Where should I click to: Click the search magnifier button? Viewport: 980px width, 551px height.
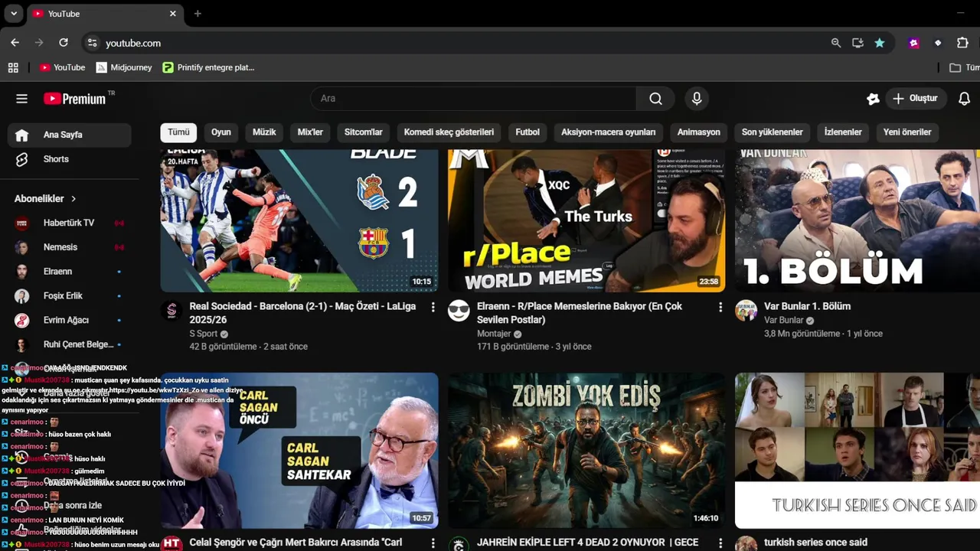(655, 99)
